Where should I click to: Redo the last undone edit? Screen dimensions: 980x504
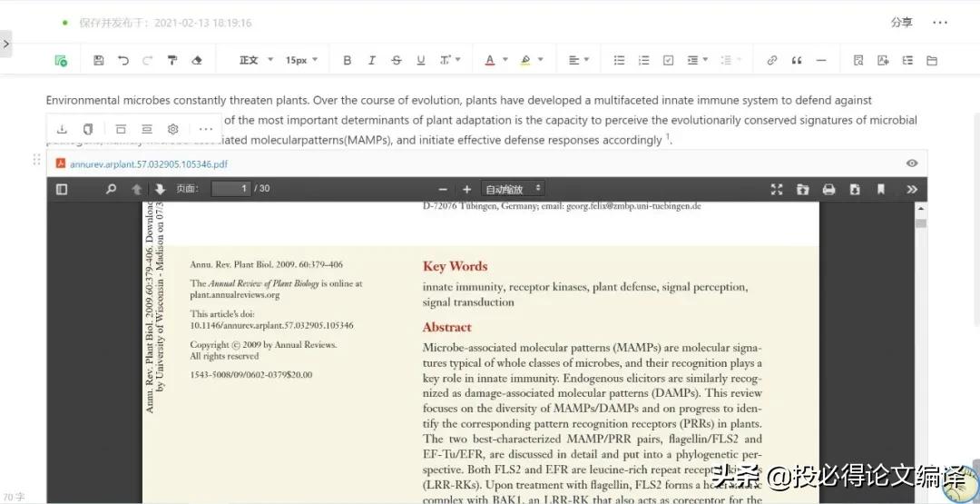pyautogui.click(x=148, y=61)
